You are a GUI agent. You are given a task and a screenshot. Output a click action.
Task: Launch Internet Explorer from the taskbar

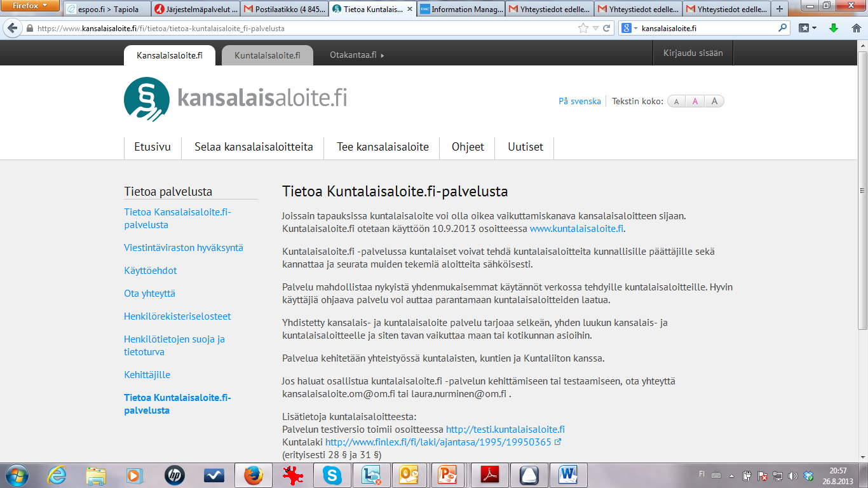tap(58, 475)
